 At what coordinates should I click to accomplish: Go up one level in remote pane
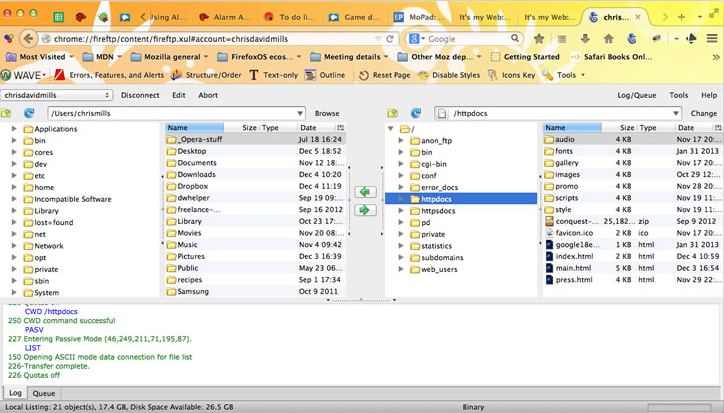(393, 114)
